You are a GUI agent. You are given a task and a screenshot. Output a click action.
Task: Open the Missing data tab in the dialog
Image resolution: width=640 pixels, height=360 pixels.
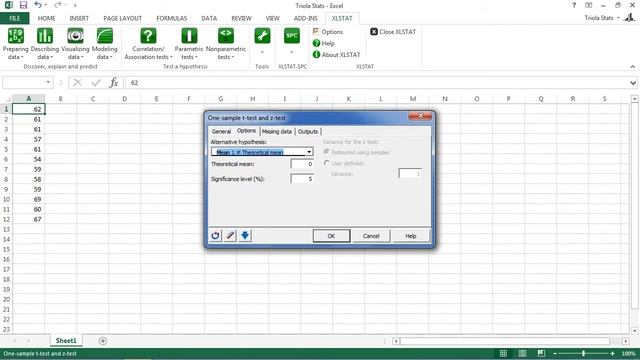(x=277, y=131)
